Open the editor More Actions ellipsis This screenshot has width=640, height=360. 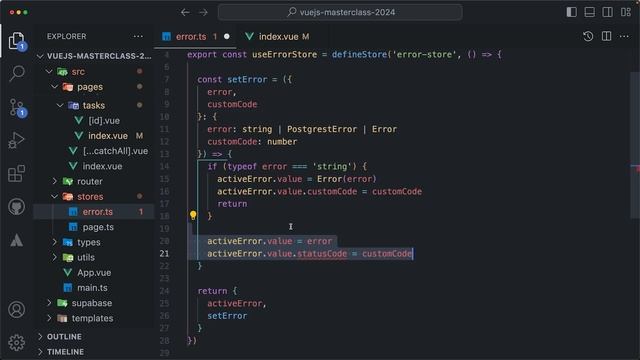pos(624,36)
